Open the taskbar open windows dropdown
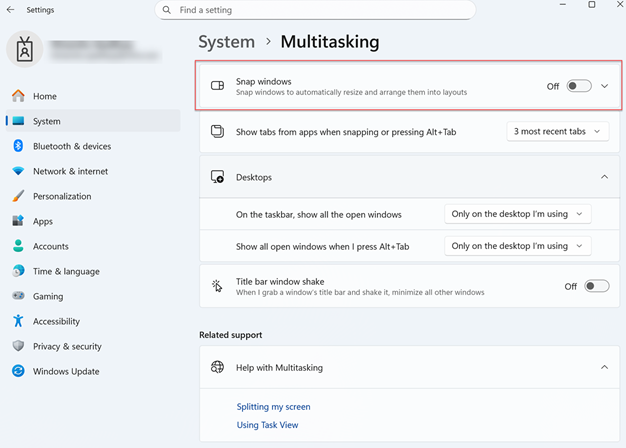The height and width of the screenshot is (448, 626). click(517, 214)
